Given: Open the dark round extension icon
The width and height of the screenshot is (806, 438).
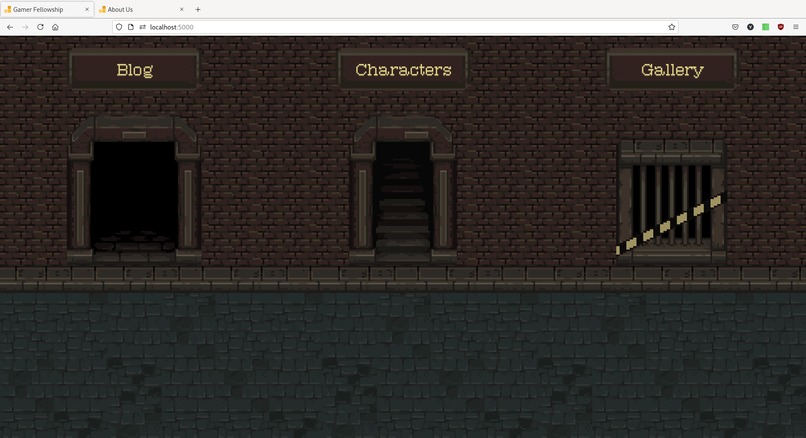Looking at the screenshot, I should point(750,27).
